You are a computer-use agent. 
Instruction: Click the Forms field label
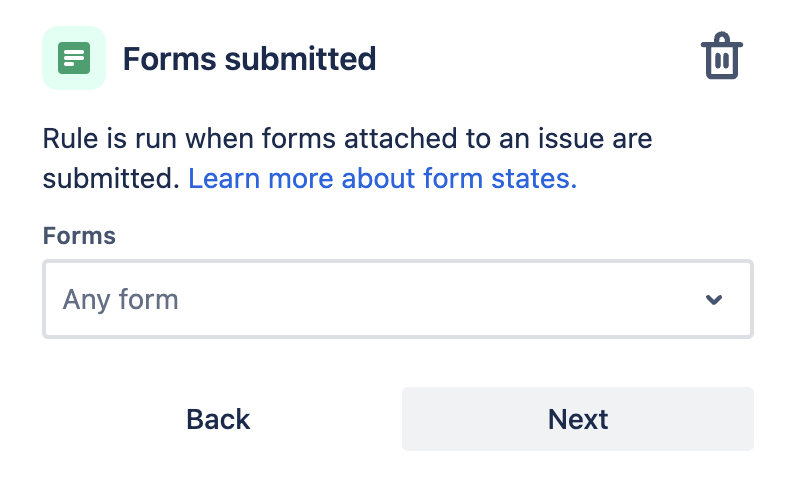tap(79, 236)
